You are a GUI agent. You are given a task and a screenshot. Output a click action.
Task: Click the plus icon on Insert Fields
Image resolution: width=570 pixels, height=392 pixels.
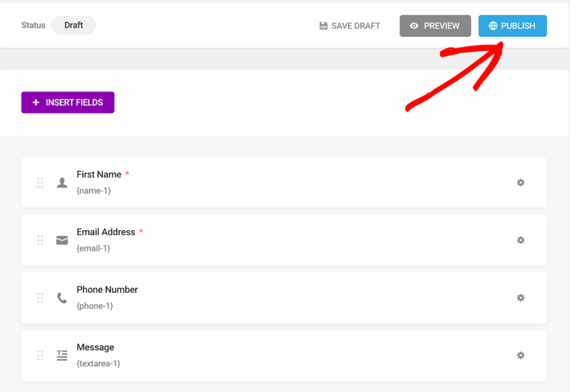click(x=36, y=102)
